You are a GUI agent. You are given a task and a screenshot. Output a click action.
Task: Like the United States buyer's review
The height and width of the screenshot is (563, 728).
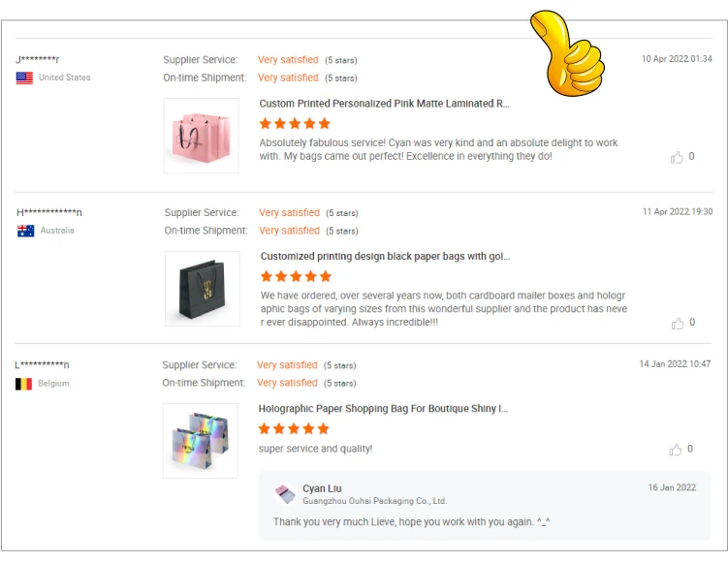pyautogui.click(x=677, y=157)
